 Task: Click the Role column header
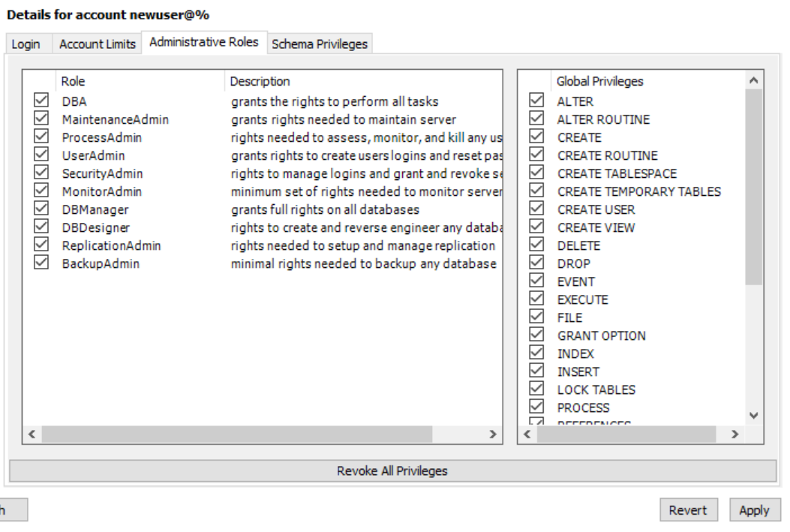coord(140,81)
